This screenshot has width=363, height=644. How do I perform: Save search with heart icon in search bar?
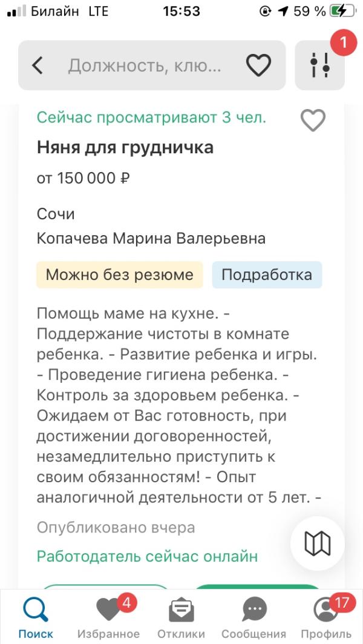(x=258, y=65)
